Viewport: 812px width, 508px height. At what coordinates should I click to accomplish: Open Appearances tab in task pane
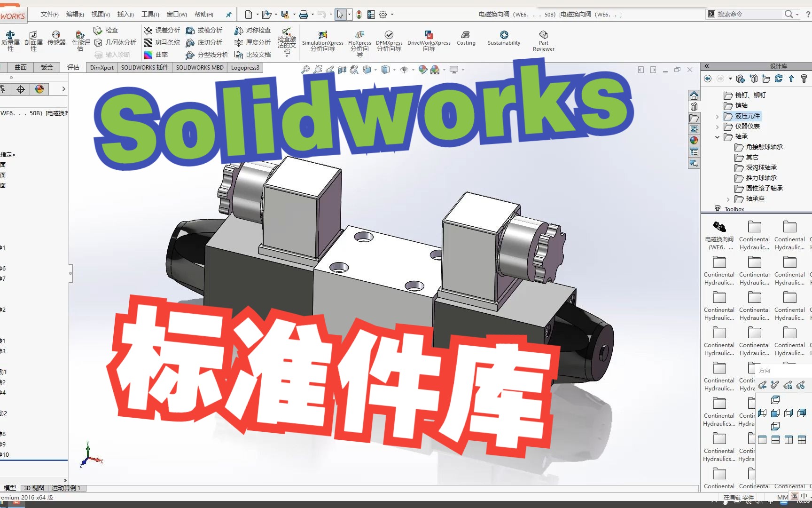(x=694, y=140)
